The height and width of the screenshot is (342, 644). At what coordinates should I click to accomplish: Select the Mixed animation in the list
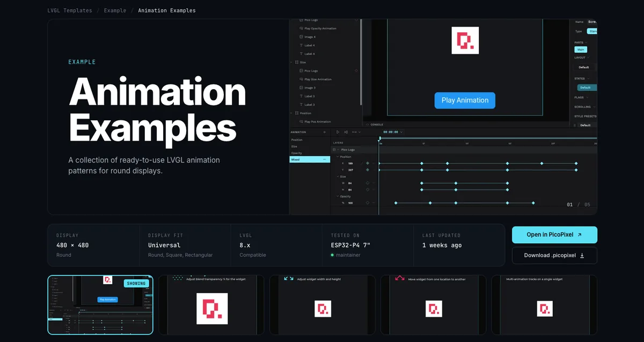(x=310, y=160)
